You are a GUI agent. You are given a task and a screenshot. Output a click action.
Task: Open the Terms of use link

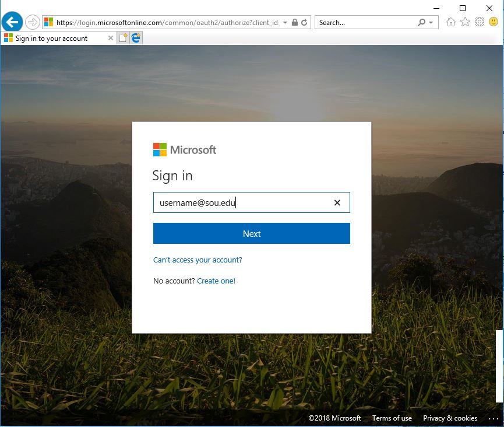pyautogui.click(x=392, y=418)
